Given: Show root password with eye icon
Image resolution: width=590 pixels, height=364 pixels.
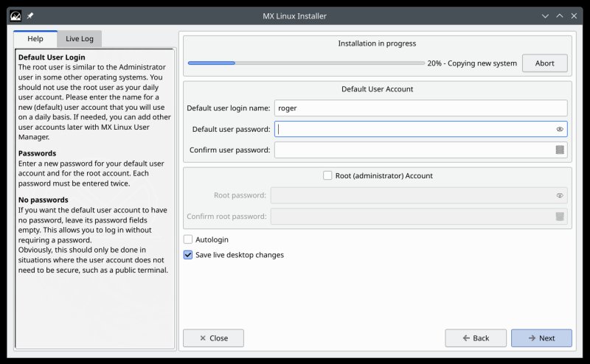Looking at the screenshot, I should pos(560,195).
